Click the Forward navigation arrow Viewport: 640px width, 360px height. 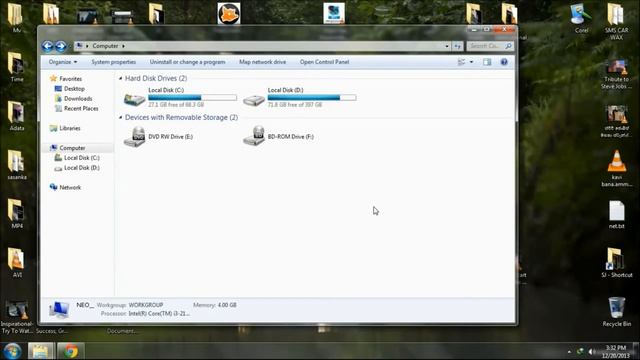tap(61, 46)
